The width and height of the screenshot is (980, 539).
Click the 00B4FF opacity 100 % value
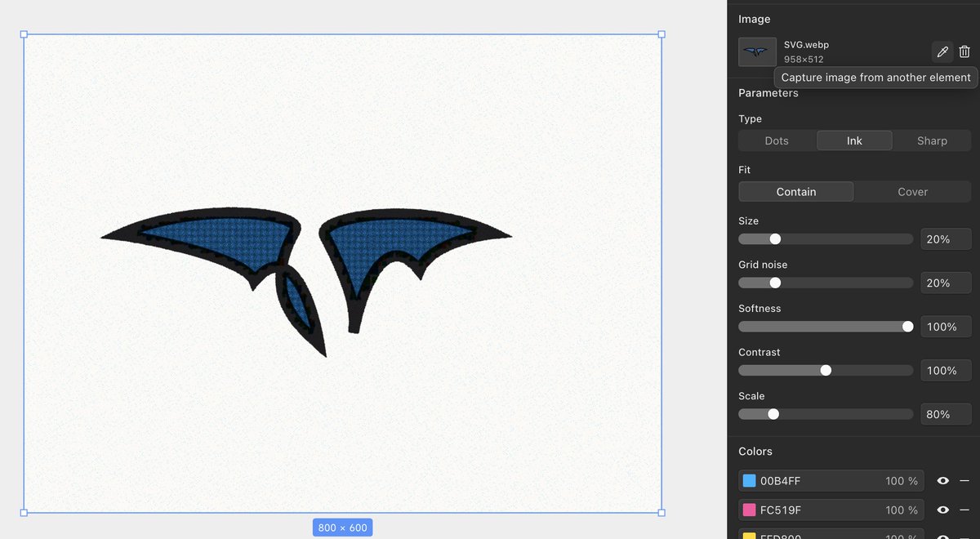[902, 481]
